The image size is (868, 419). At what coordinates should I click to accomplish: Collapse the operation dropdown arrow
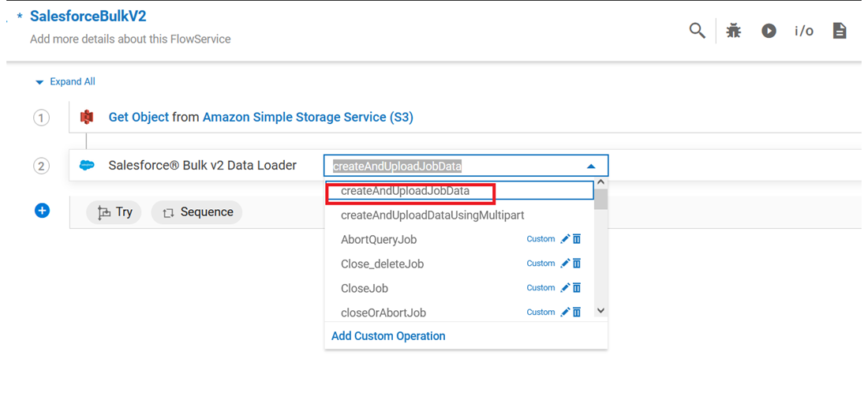point(590,166)
